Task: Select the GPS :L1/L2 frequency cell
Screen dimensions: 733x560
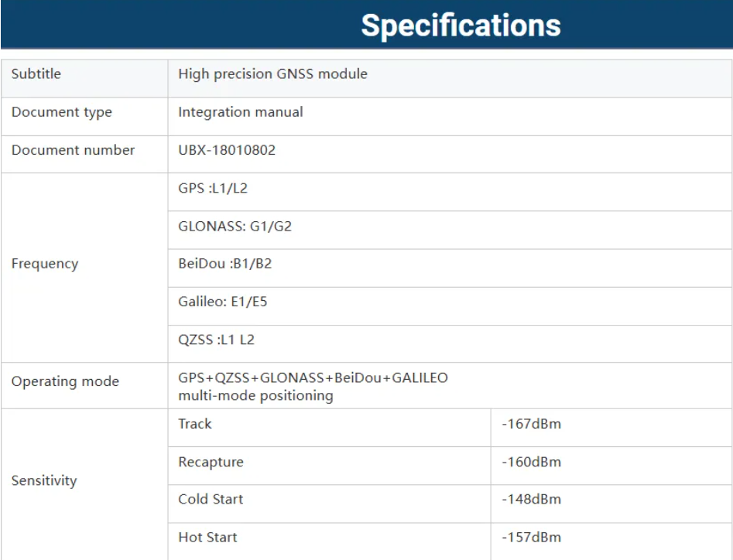Action: click(x=213, y=188)
